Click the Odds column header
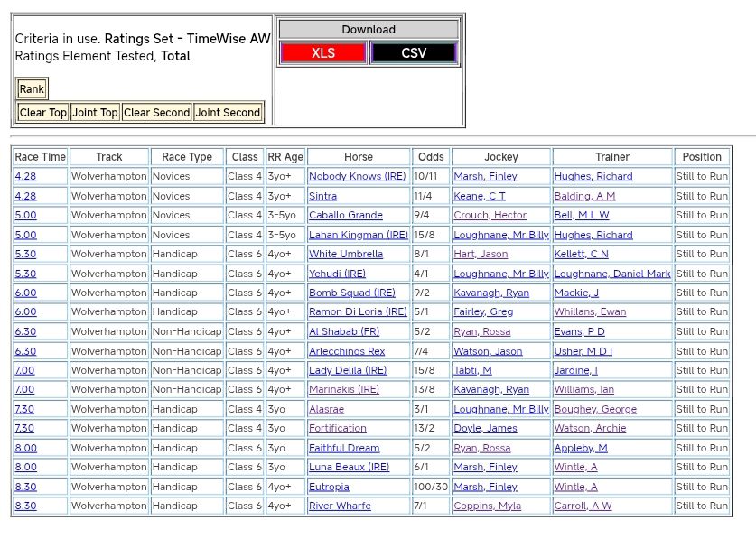 coord(431,157)
